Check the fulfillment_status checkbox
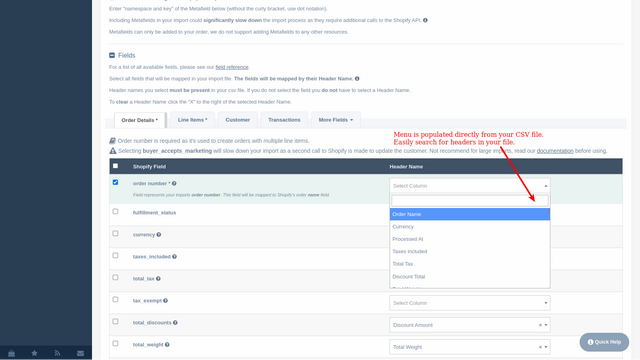Screen dimensions: 640x360 point(116,211)
